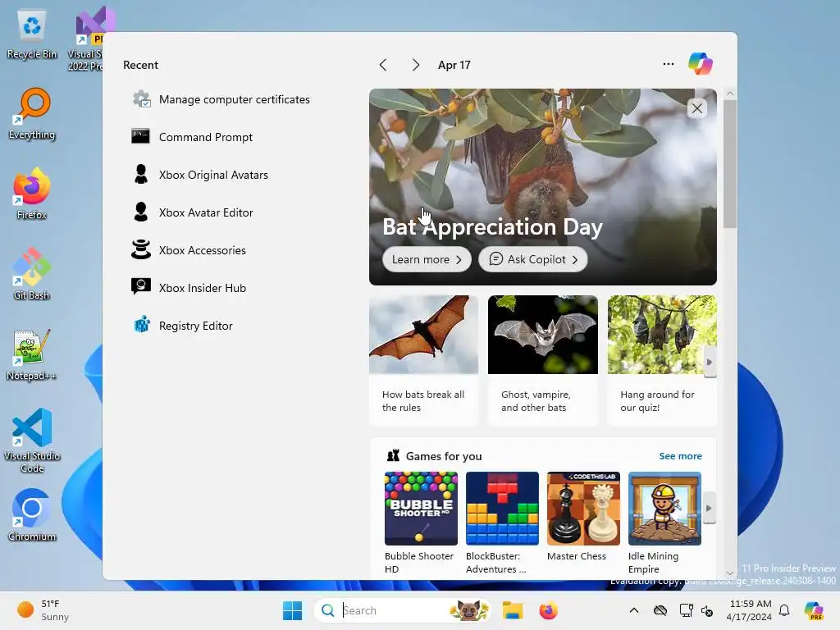The height and width of the screenshot is (630, 840).
Task: Open Idle Mining Empire game
Action: pyautogui.click(x=664, y=523)
